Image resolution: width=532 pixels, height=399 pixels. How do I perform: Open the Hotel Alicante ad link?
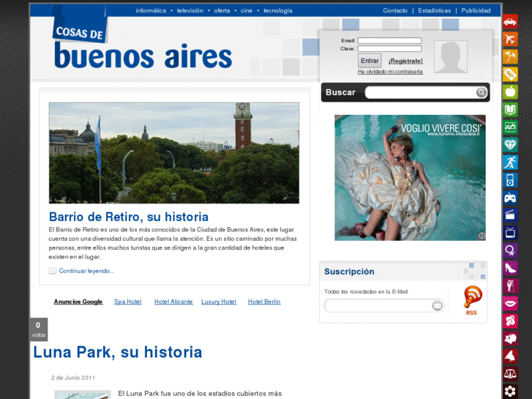coord(173,302)
